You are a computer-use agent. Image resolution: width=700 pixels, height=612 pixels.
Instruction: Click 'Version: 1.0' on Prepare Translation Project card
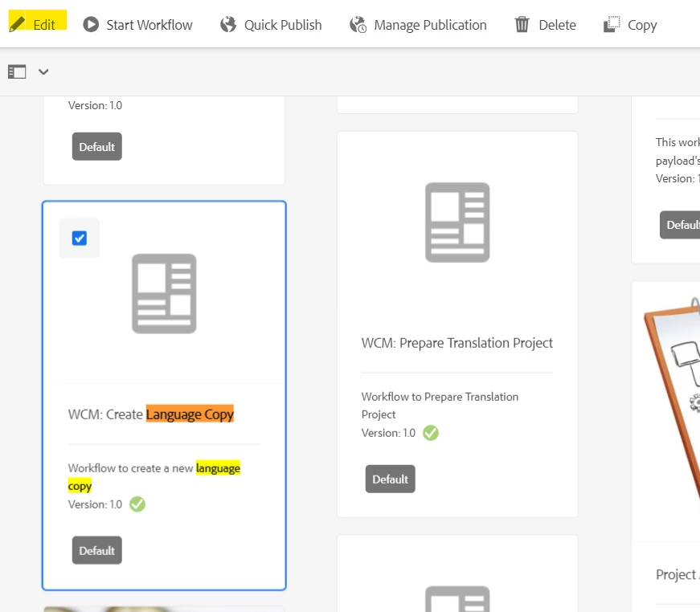coord(388,433)
